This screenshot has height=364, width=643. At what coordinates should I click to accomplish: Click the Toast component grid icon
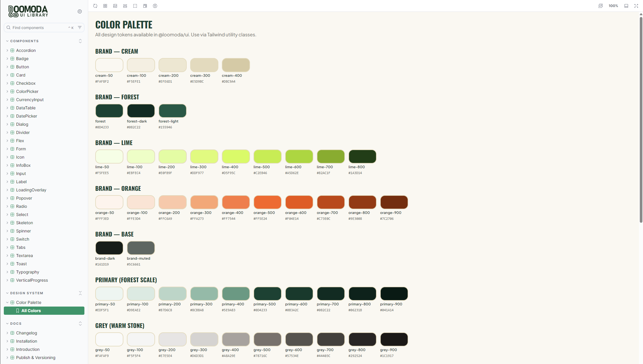tap(12, 264)
